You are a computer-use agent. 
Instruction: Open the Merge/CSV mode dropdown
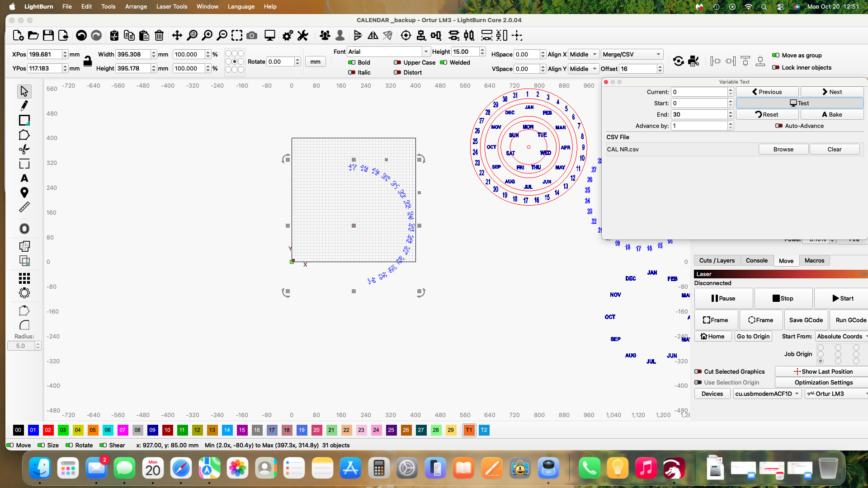[632, 54]
